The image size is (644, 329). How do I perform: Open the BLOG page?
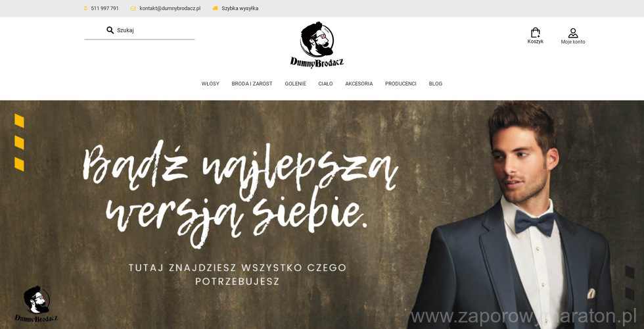pyautogui.click(x=435, y=84)
